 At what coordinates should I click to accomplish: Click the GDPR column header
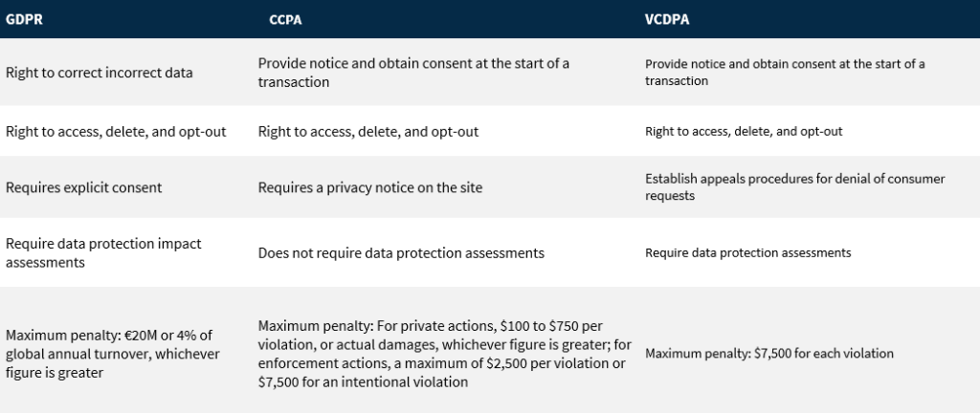tap(24, 19)
